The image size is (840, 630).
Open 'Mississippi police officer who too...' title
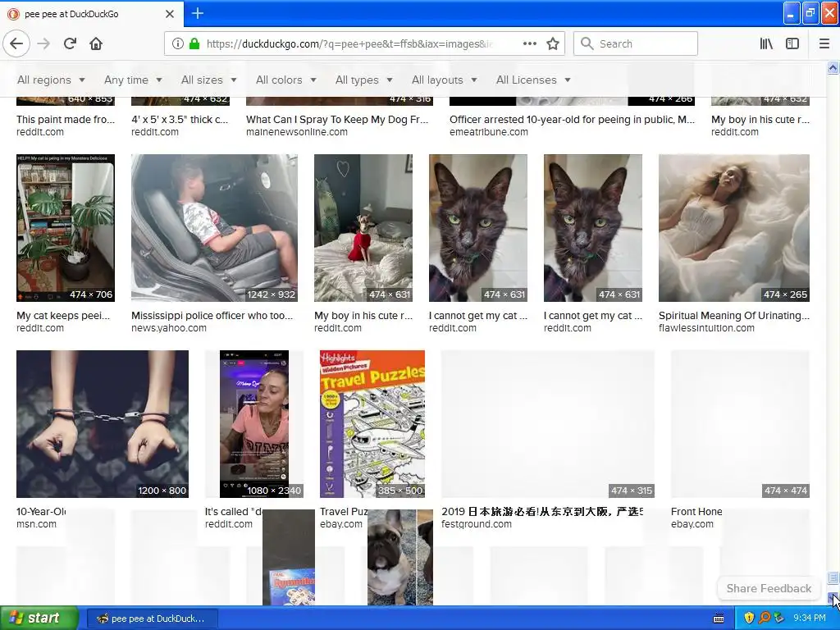[212, 316]
